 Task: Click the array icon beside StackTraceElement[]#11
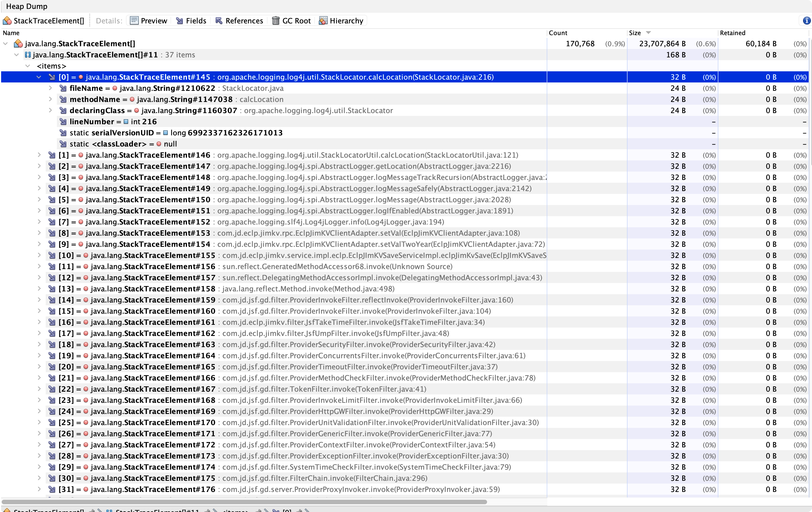pyautogui.click(x=28, y=55)
